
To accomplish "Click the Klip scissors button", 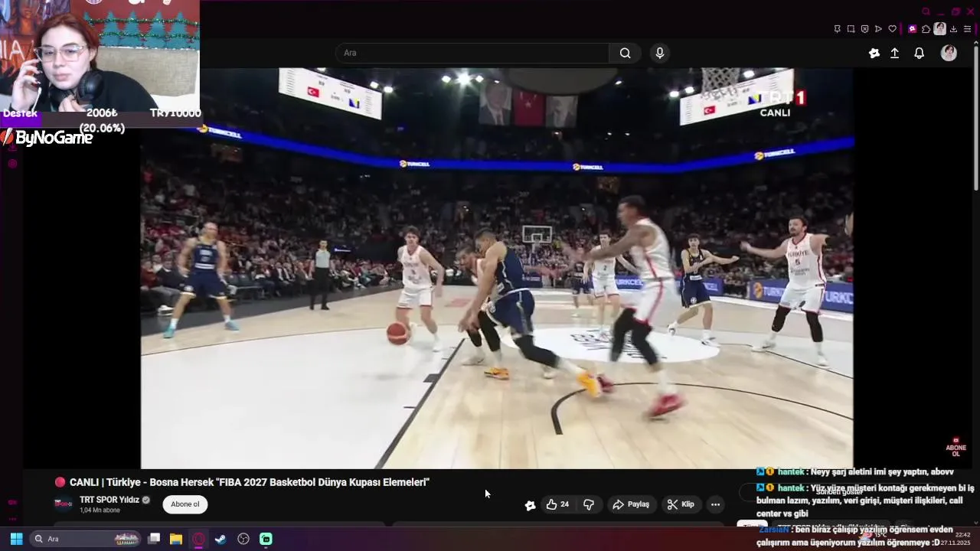I will point(681,504).
